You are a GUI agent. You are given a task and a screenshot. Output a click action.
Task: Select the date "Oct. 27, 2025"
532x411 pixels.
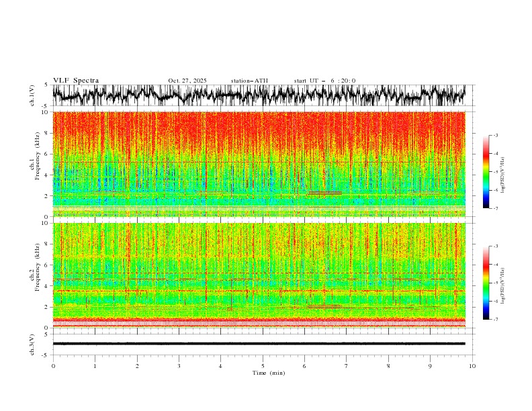pyautogui.click(x=187, y=81)
